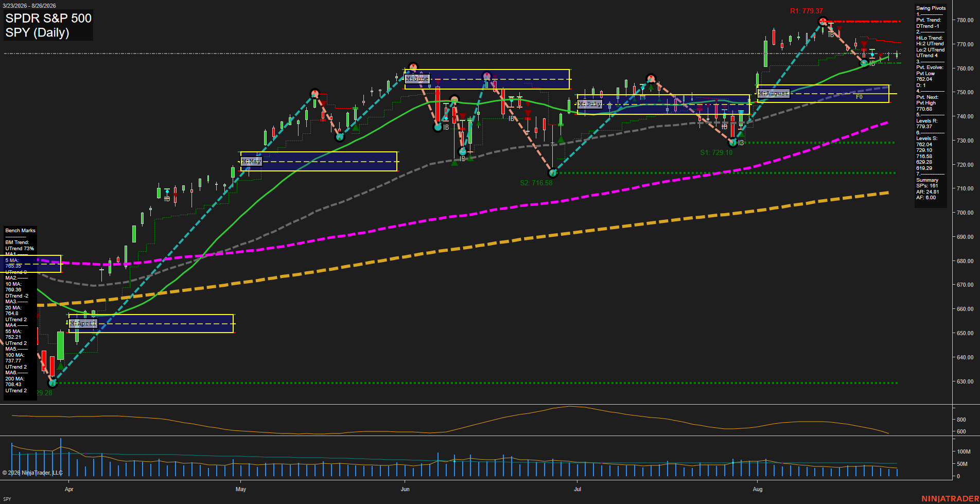The height and width of the screenshot is (504, 980).
Task: Click the swing high pivot marker at 779.37
Action: pyautogui.click(x=822, y=22)
